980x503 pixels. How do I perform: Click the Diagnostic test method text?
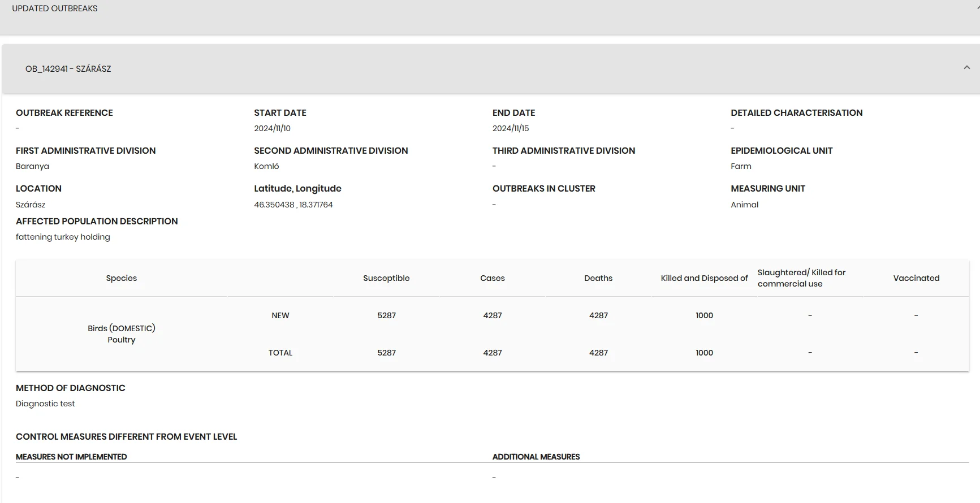click(x=45, y=404)
